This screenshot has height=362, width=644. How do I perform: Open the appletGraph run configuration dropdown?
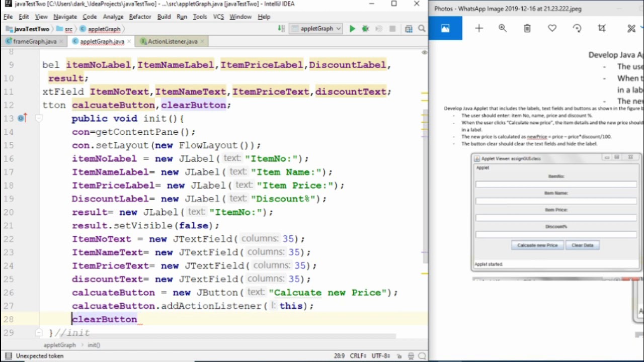tap(316, 29)
